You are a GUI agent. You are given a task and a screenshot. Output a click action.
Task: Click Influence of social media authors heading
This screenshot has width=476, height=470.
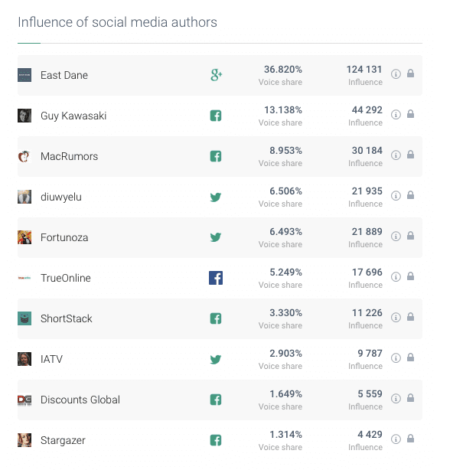(117, 22)
